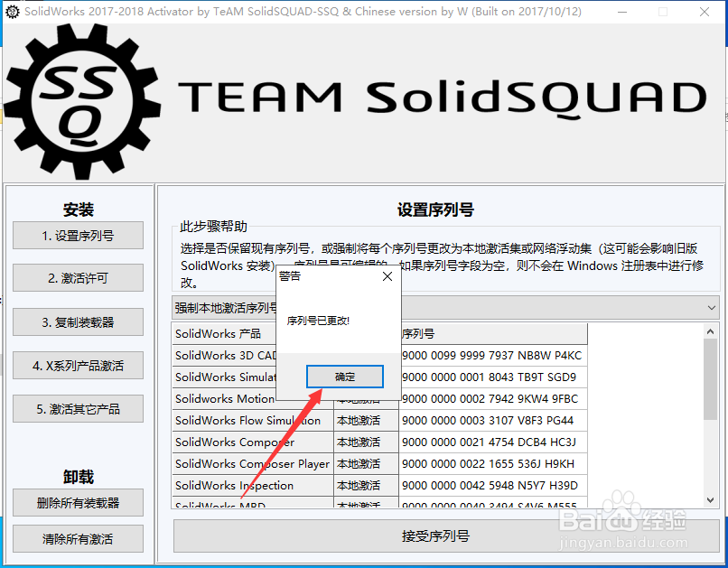Click 清除所有激活 button

[78, 539]
